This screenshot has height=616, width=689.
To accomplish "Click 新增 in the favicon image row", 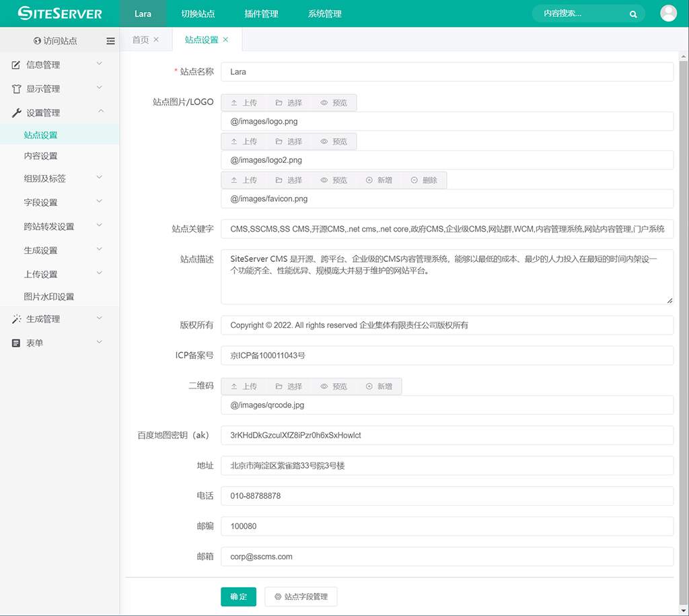I will pos(379,180).
